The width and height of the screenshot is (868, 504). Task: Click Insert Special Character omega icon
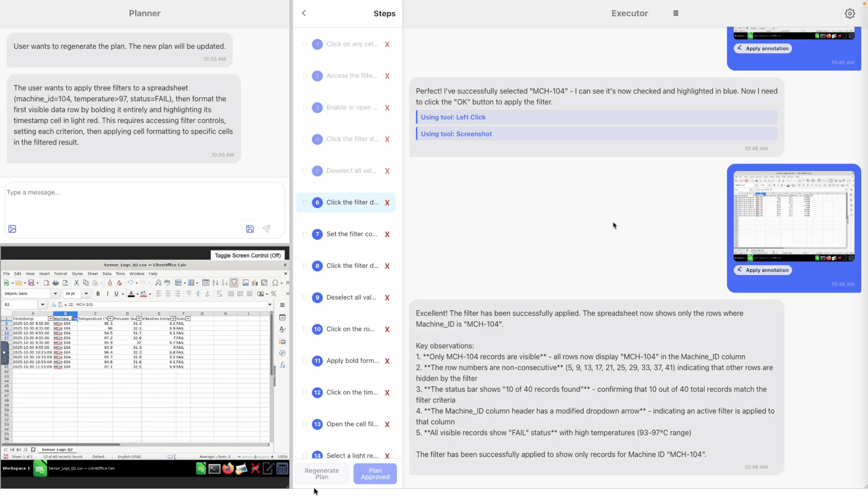coord(275,283)
